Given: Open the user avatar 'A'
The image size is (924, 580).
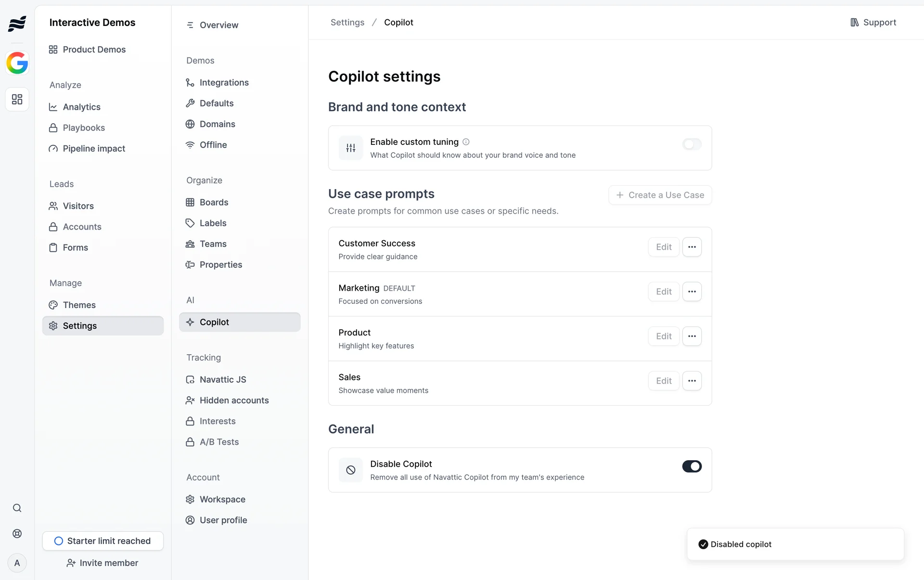Looking at the screenshot, I should click(17, 563).
